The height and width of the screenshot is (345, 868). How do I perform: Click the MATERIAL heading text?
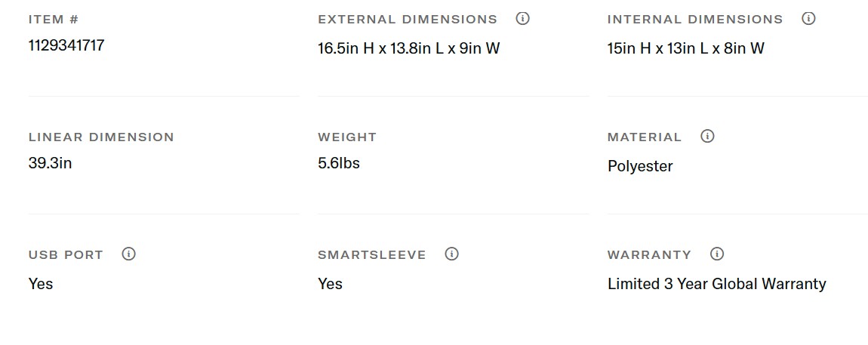click(x=645, y=137)
